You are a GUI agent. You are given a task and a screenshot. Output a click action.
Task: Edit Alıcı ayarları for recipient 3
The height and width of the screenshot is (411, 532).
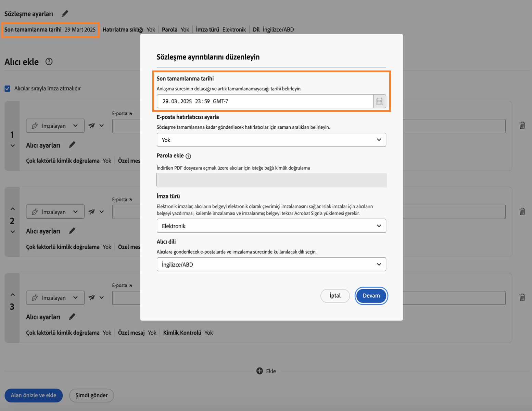(72, 317)
